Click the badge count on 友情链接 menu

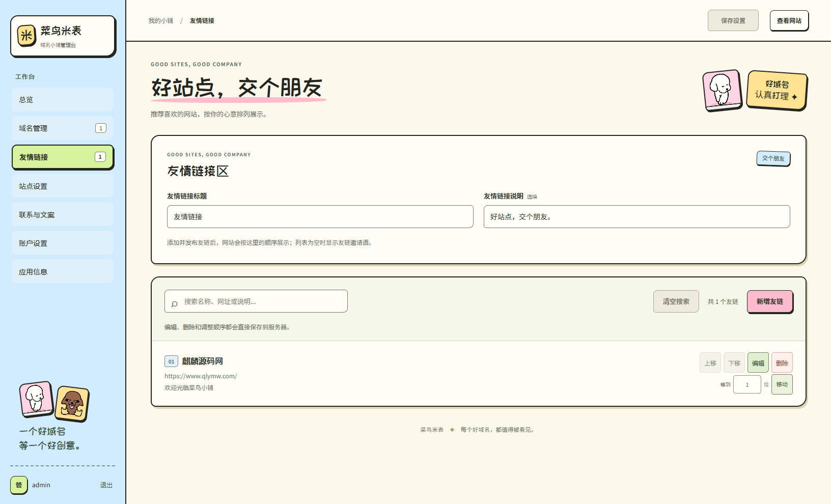[x=100, y=157]
